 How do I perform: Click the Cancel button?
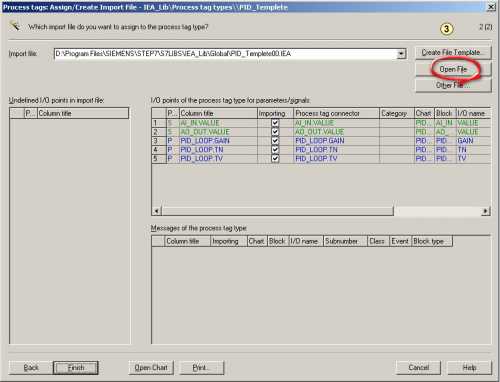pos(418,368)
